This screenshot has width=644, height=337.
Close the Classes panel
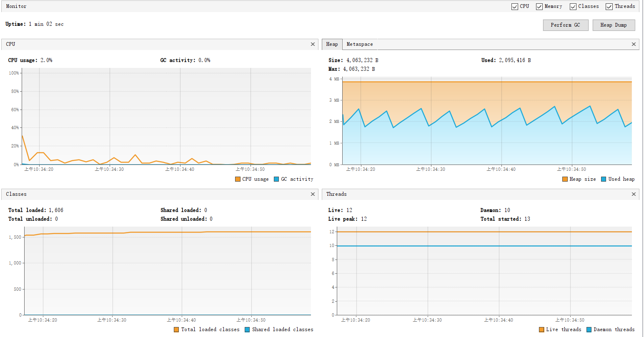coord(313,194)
